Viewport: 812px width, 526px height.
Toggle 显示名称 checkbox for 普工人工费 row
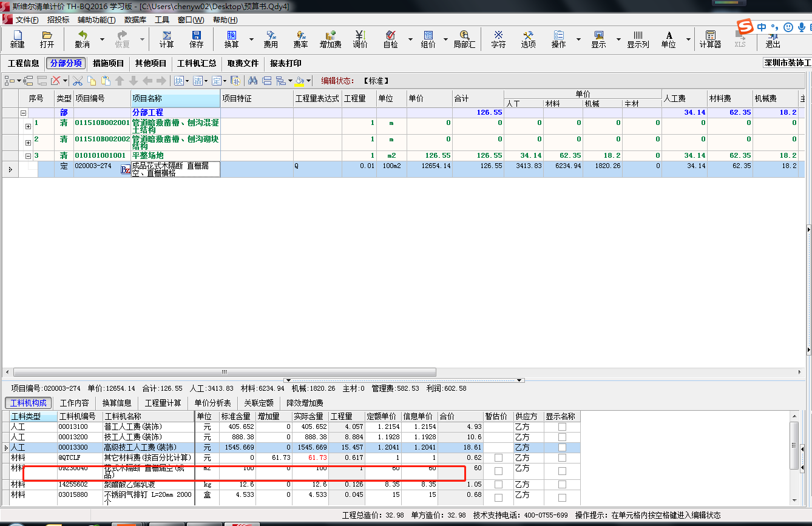click(562, 427)
